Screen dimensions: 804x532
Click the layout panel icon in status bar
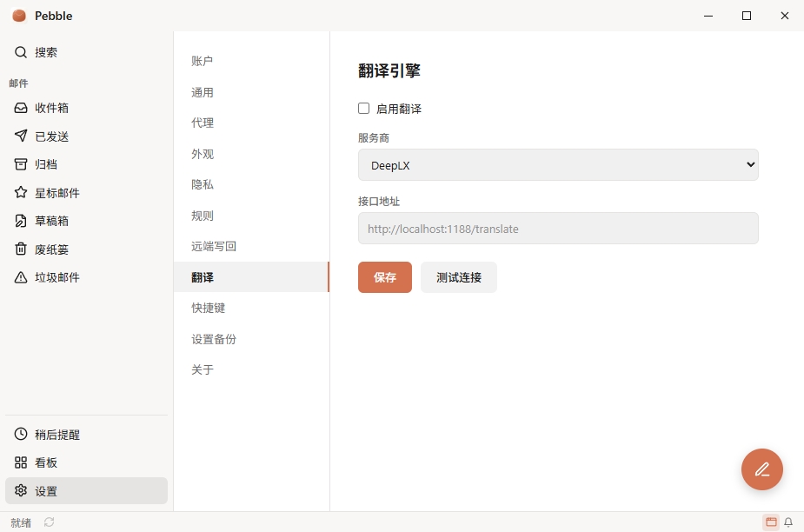point(771,522)
